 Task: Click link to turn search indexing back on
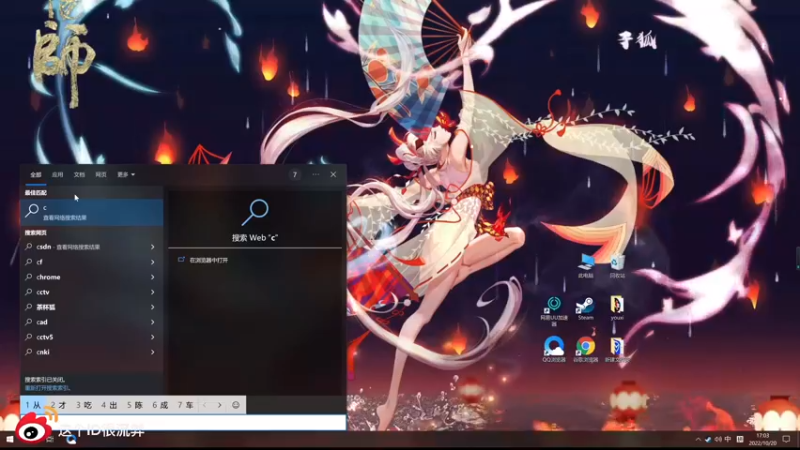point(47,388)
